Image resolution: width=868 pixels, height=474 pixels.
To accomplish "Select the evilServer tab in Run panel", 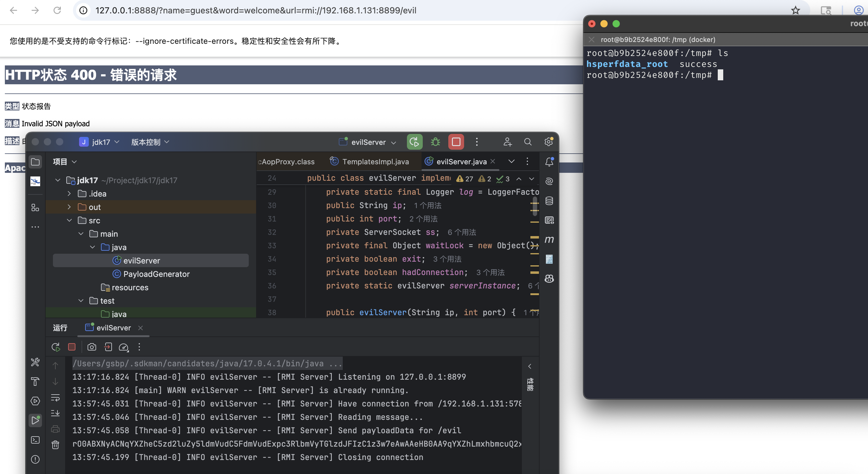I will [113, 328].
